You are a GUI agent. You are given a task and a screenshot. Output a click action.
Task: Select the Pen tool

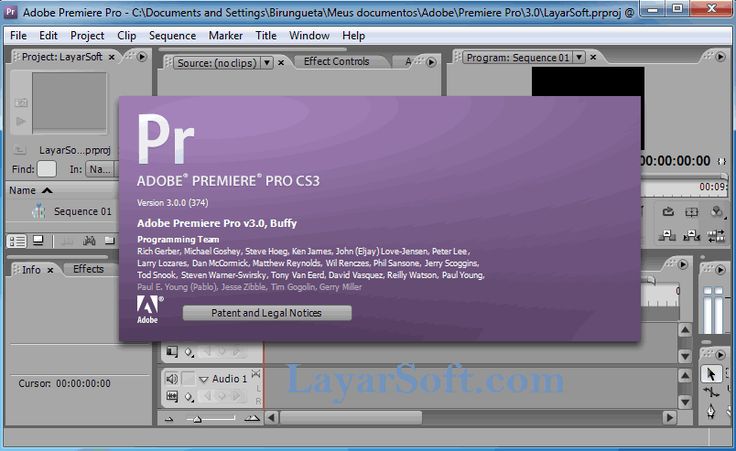pos(711,412)
